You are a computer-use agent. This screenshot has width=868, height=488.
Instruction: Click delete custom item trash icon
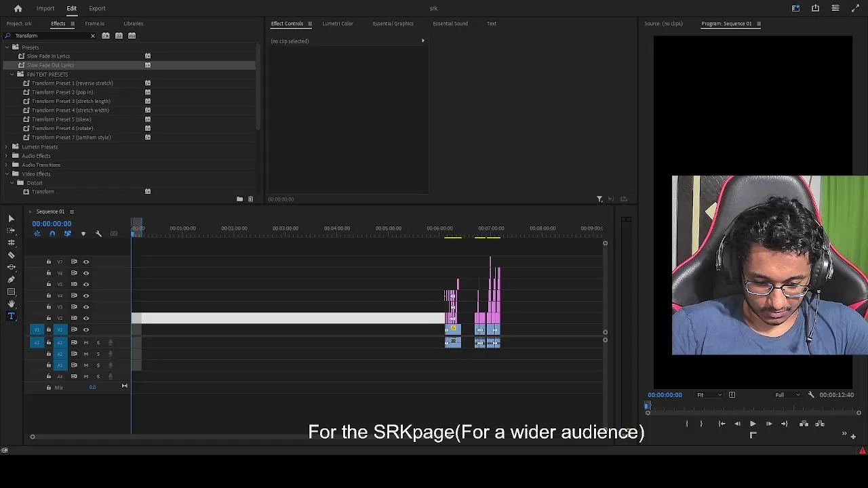[250, 199]
